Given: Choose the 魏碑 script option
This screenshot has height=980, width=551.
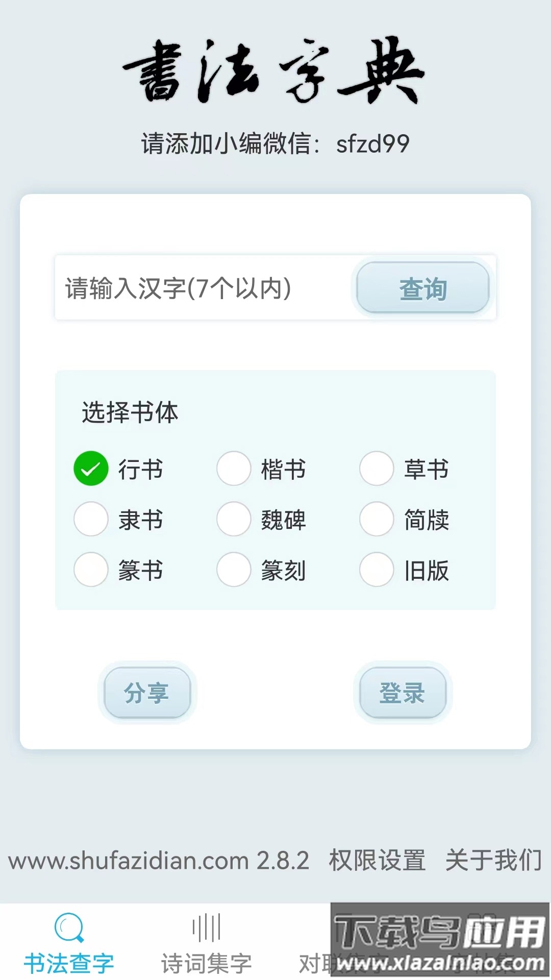Looking at the screenshot, I should 234,520.
